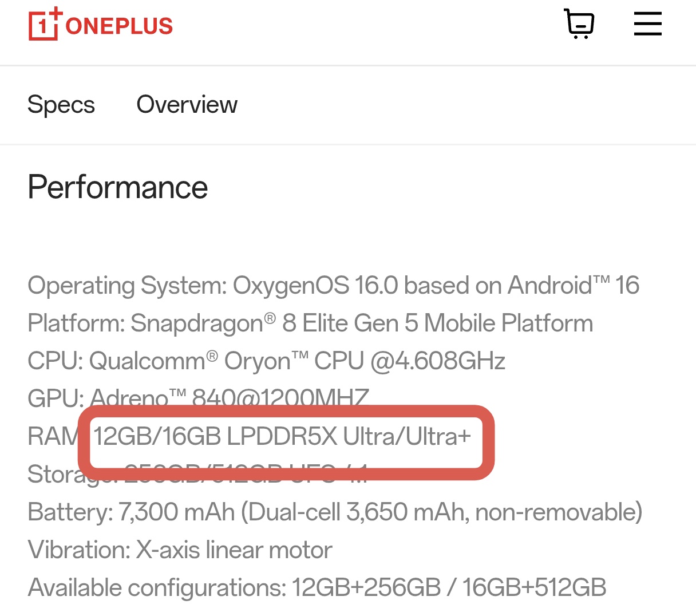Click the Dual-cell 3,650 mAh parenthetical text

tap(441, 512)
